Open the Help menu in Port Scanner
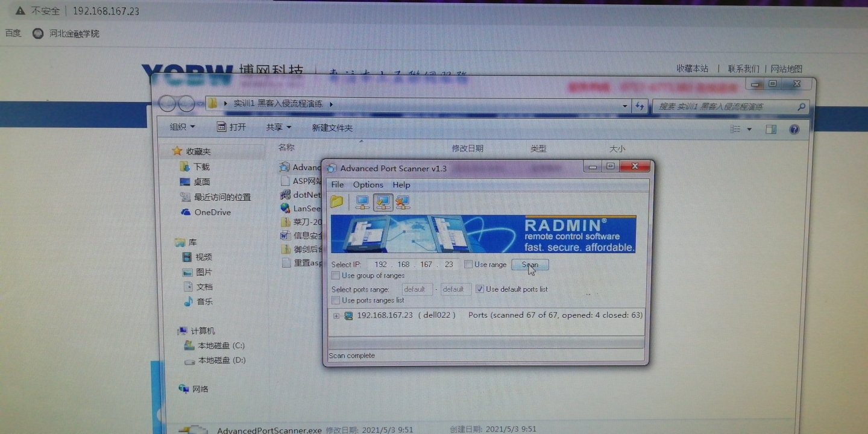This screenshot has height=434, width=868. (x=401, y=184)
